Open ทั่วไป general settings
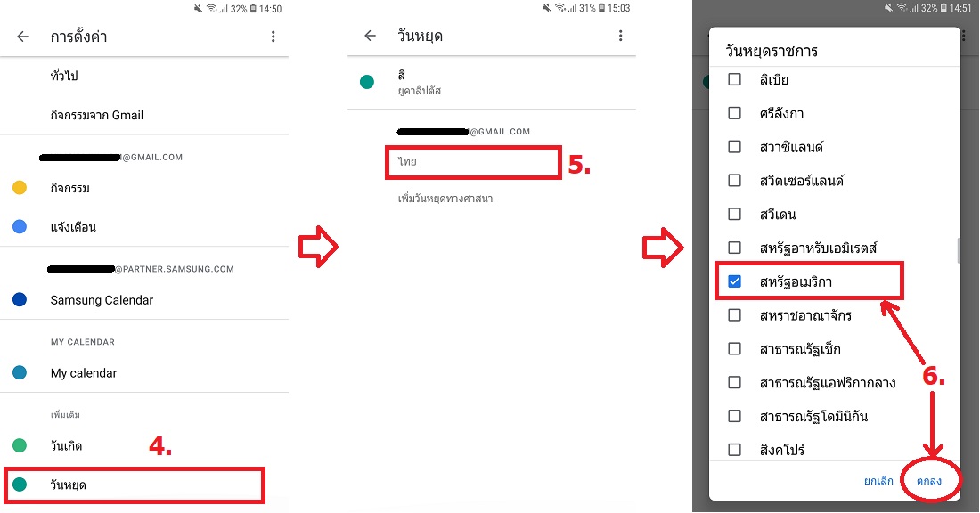Image resolution: width=980 pixels, height=513 pixels. pyautogui.click(x=144, y=77)
